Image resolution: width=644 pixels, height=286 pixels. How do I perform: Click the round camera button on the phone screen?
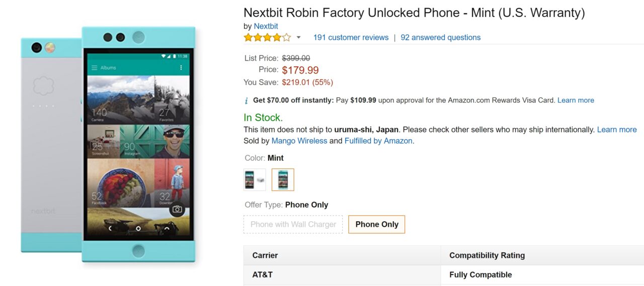[177, 209]
